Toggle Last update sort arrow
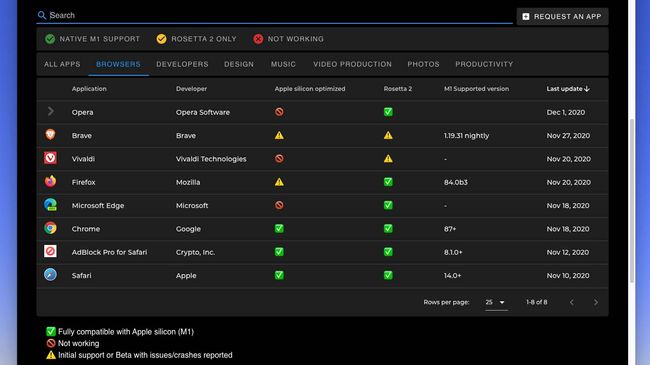 [587, 89]
